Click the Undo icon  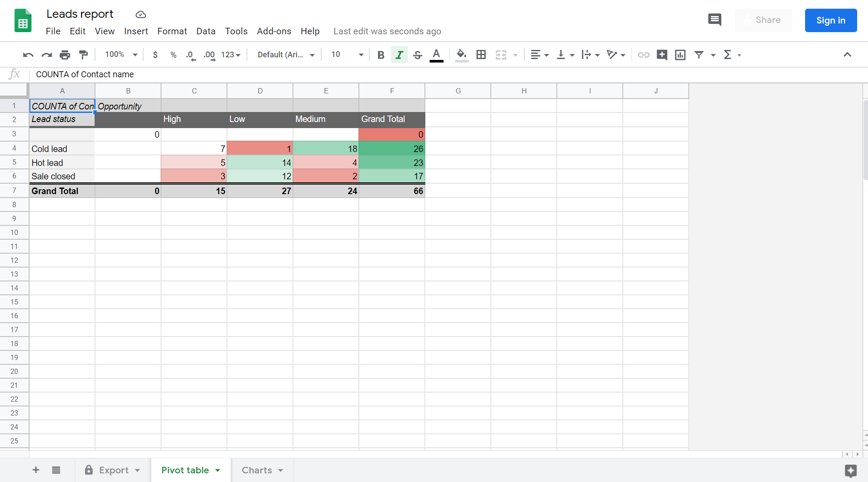pyautogui.click(x=28, y=55)
